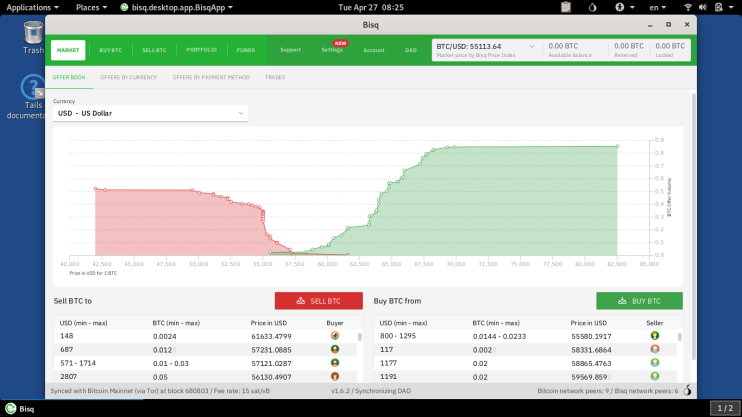This screenshot has width=742, height=417.
Task: Click seller avatar for 55580.1917 offer
Action: (x=654, y=336)
